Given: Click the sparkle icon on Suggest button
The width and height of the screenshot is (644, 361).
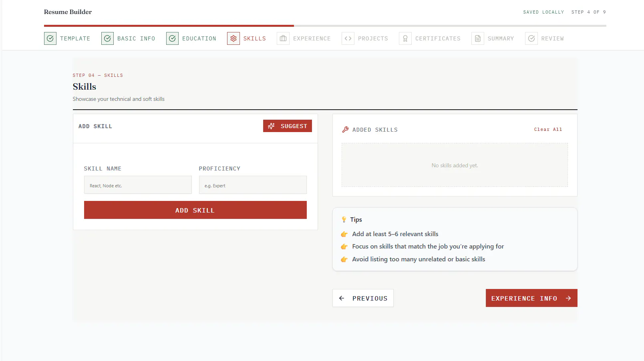Looking at the screenshot, I should 271,126.
